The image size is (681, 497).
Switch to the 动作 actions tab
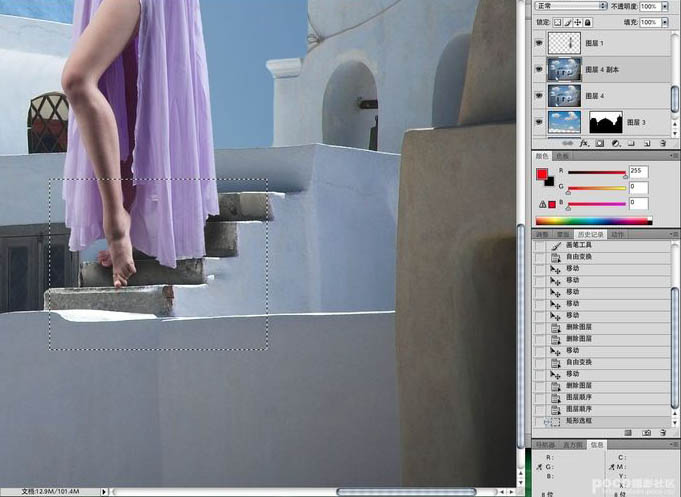pyautogui.click(x=617, y=235)
